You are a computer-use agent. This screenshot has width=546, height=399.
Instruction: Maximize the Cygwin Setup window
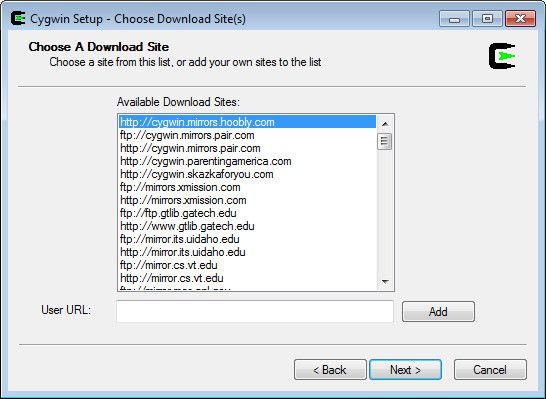click(x=487, y=19)
